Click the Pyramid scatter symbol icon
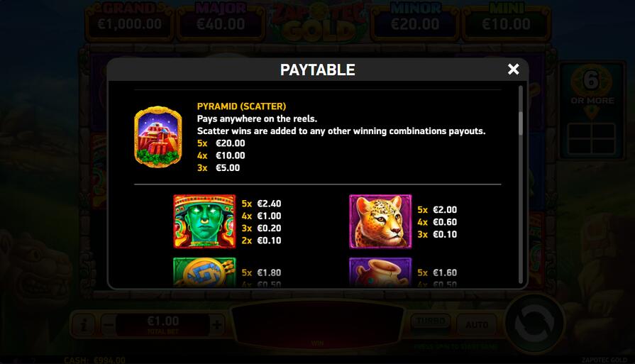The image size is (635, 364). 158,137
